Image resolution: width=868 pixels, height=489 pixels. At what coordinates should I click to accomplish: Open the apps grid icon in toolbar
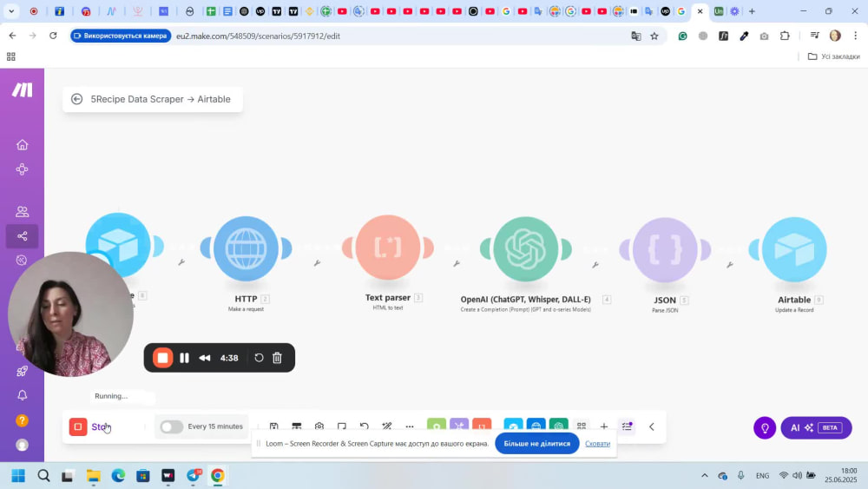click(582, 426)
